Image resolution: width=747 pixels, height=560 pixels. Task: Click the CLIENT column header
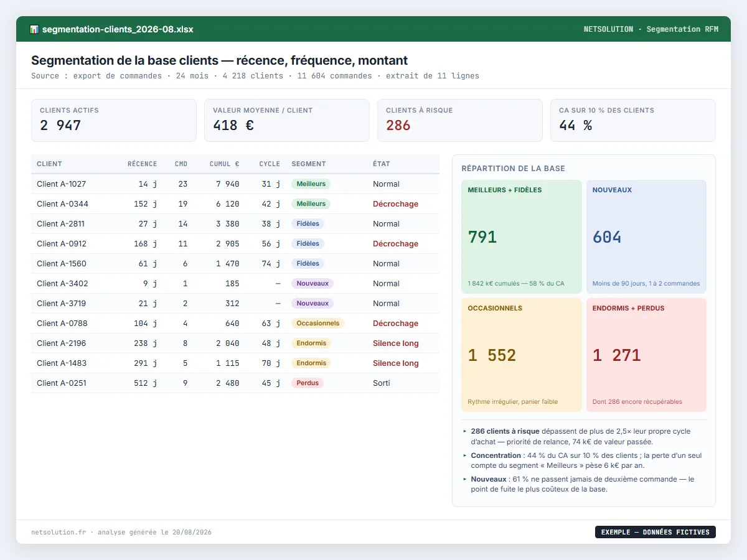(x=49, y=164)
